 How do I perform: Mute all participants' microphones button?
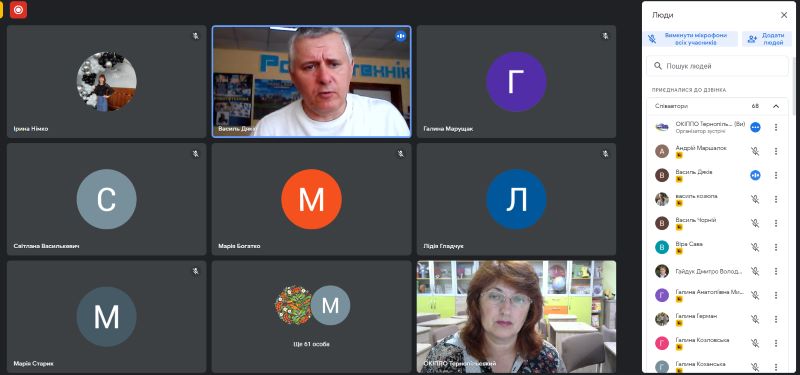(x=690, y=39)
